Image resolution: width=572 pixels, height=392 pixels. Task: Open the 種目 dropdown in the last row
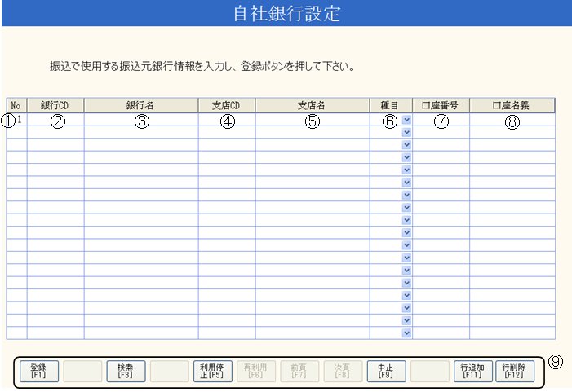point(406,333)
